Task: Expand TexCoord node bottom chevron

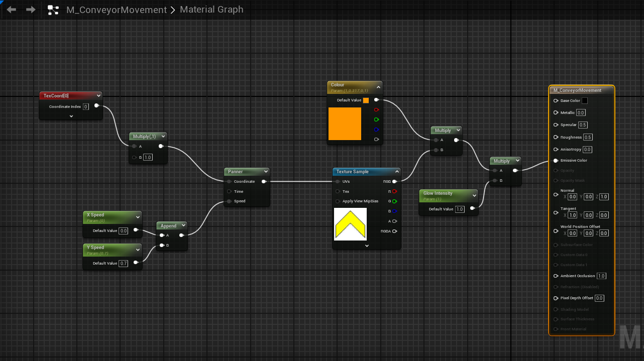Action: (71, 116)
